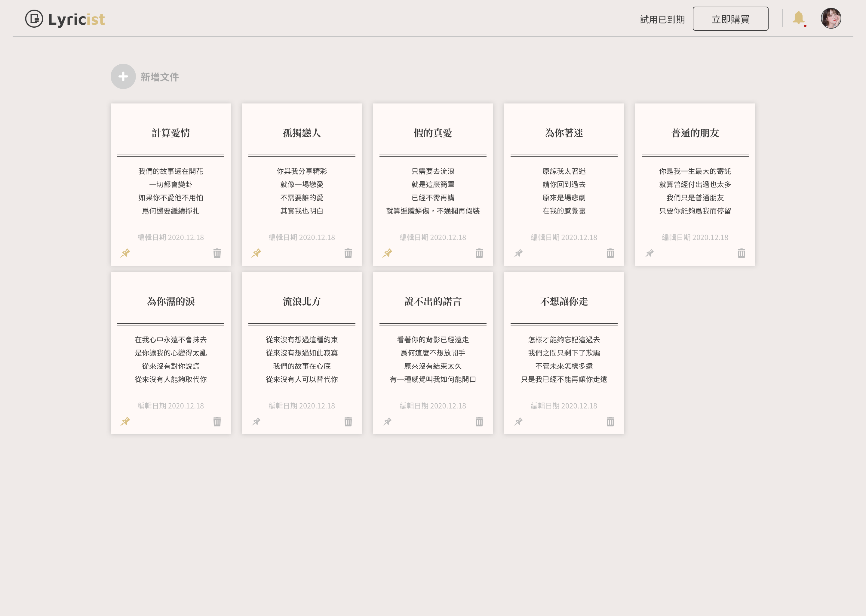Open the 假的真愛 document title
The height and width of the screenshot is (616, 866).
coord(433,133)
